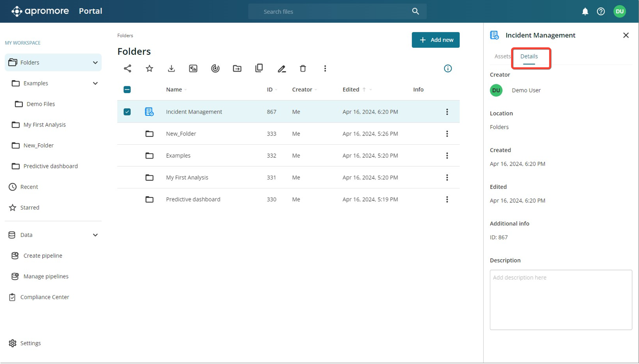Viewport: 639px width, 364px height.
Task: Toggle the info panel icon
Action: [x=447, y=69]
